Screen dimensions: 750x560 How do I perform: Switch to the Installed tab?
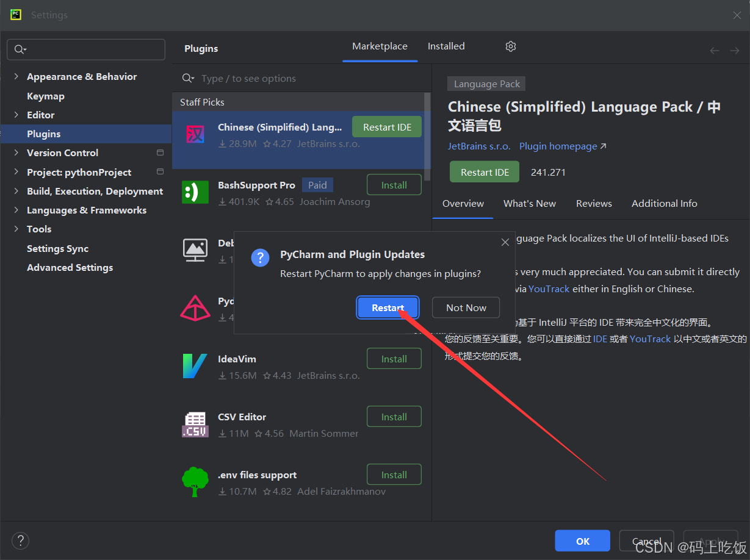pyautogui.click(x=446, y=46)
